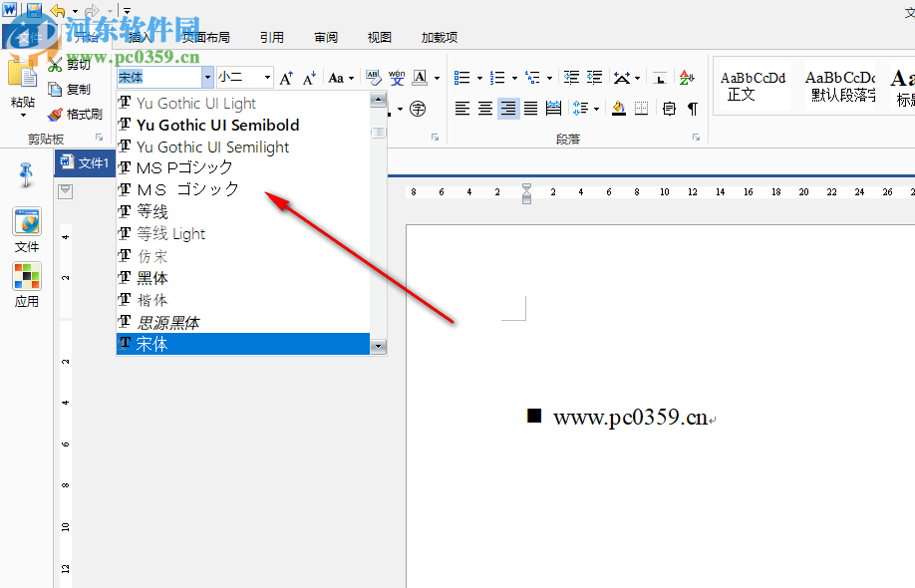Click the Cut (剪切) icon
915x588 pixels.
(55, 63)
